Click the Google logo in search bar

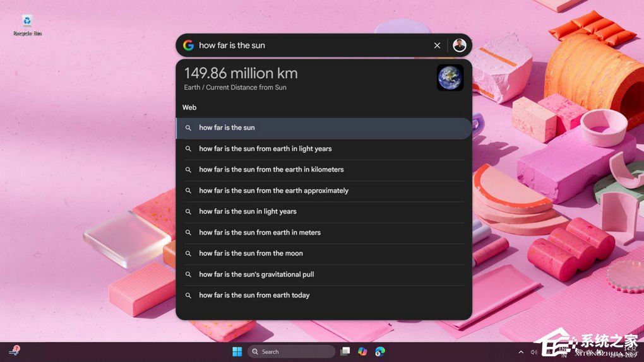tap(188, 45)
